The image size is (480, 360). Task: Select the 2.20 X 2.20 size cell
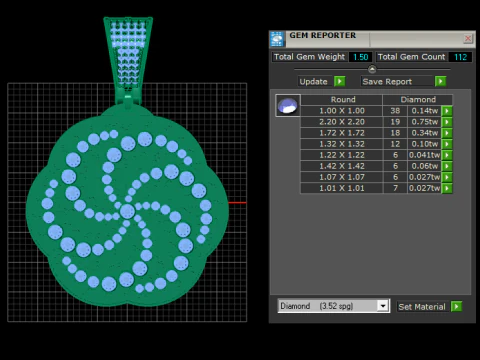(342, 122)
